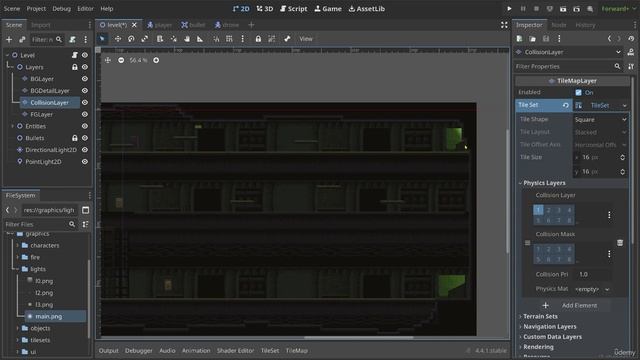
Task: Open the Project menu
Action: pos(36,9)
